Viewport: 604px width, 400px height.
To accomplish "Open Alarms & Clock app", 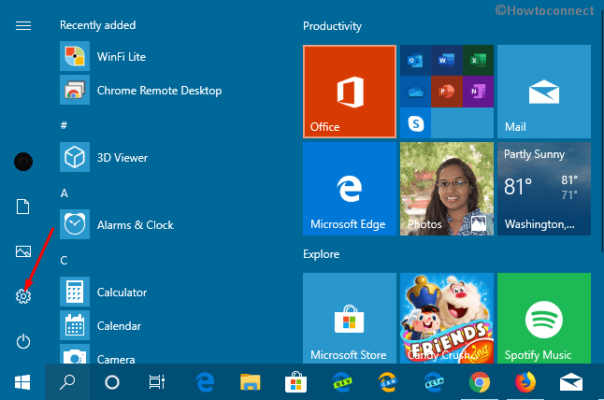I will coord(117,224).
